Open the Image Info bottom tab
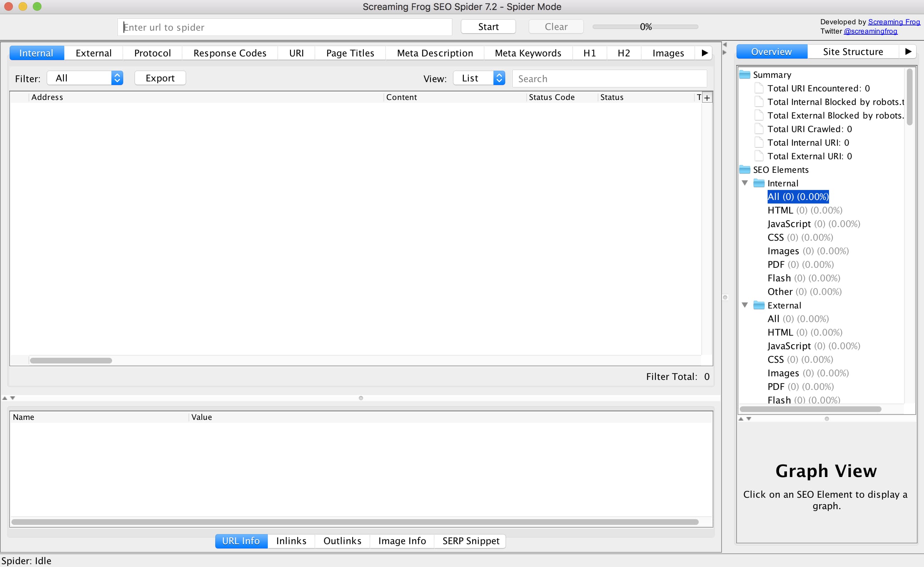The image size is (924, 567). [x=402, y=541]
